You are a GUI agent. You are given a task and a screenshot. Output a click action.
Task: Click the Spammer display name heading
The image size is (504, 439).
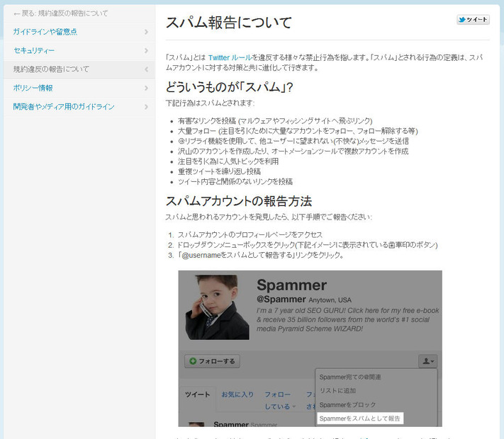pos(291,285)
